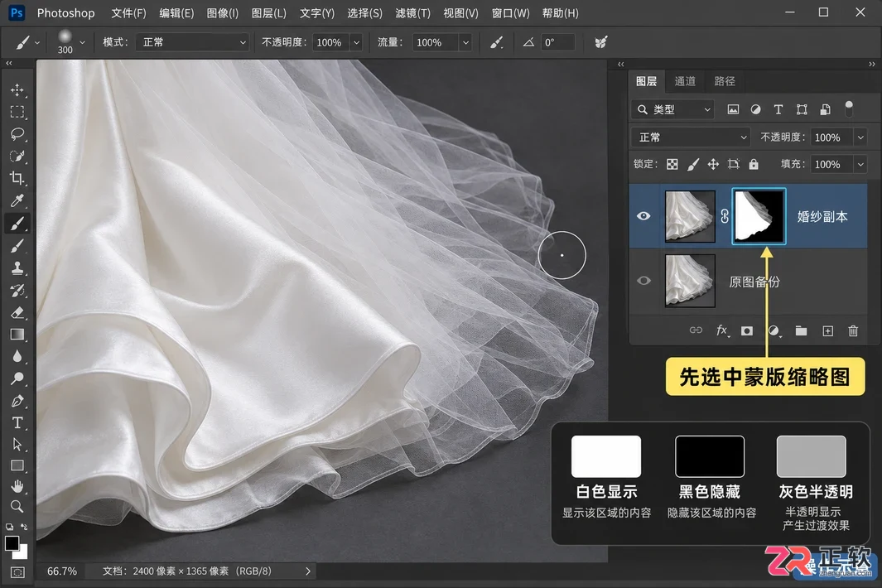
Task: Select the Gradient tool
Action: [17, 335]
